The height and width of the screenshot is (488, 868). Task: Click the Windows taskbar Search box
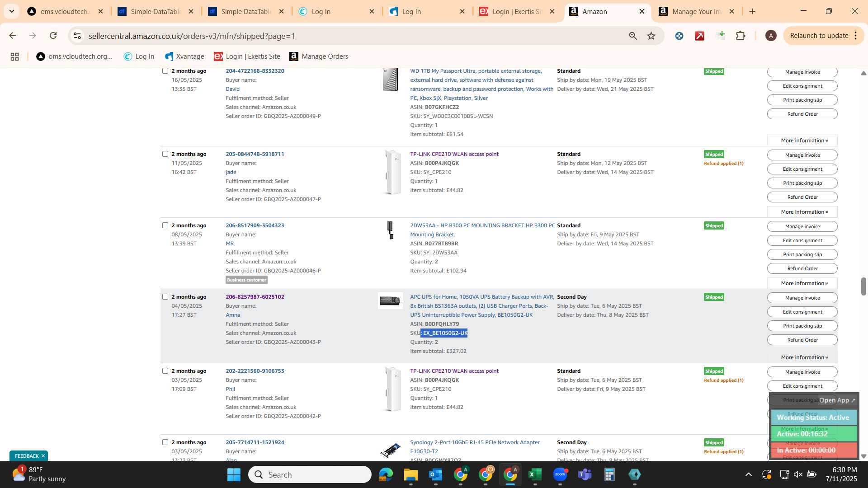pos(310,474)
